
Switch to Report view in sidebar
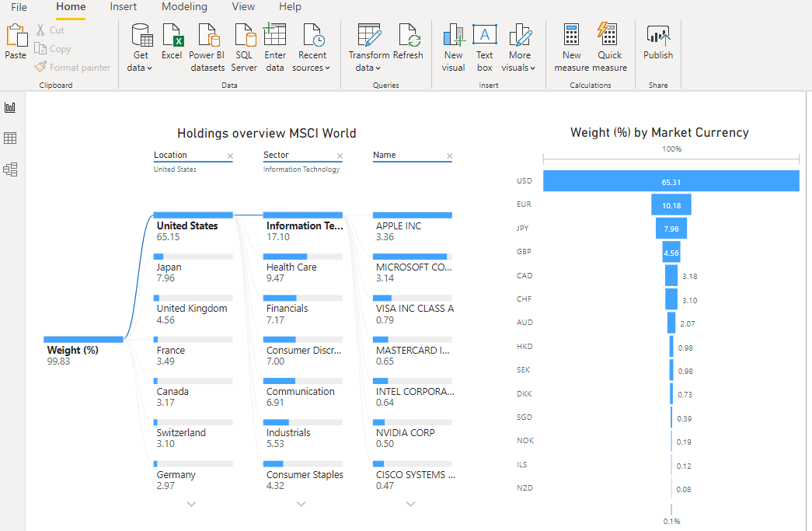[10, 107]
